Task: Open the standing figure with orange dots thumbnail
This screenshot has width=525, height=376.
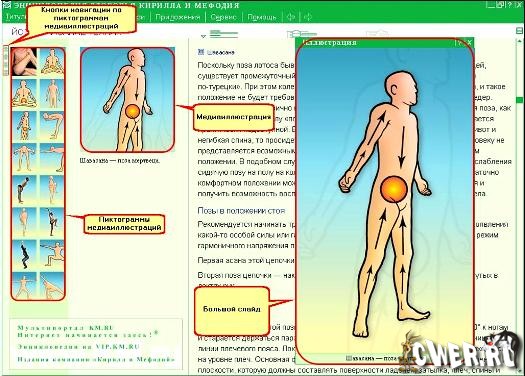Action: [x=24, y=126]
